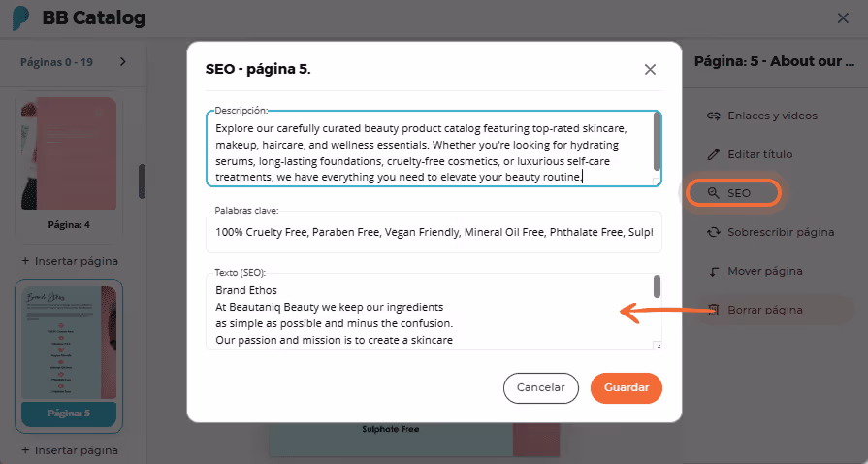
Task: Select the SEO option in the side panel
Action: (x=733, y=193)
